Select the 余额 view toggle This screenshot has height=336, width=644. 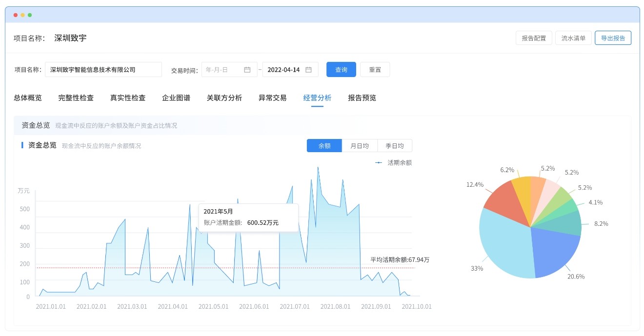coord(324,146)
